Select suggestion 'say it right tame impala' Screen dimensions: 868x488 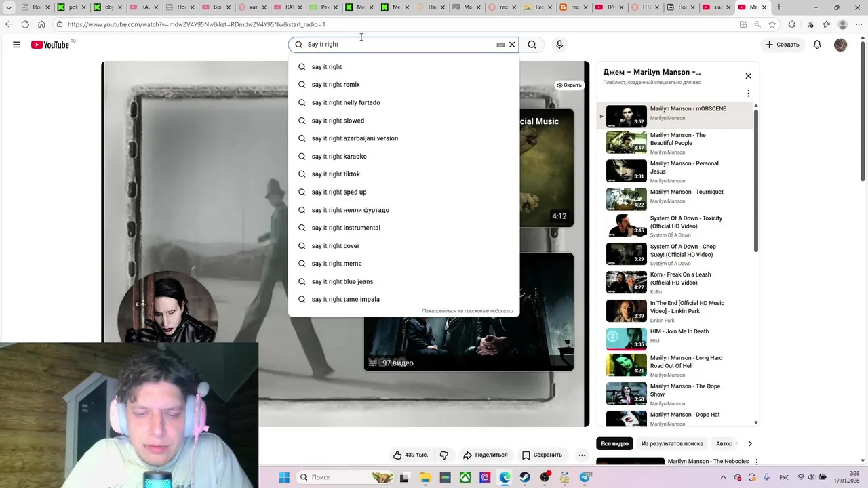[404, 299]
